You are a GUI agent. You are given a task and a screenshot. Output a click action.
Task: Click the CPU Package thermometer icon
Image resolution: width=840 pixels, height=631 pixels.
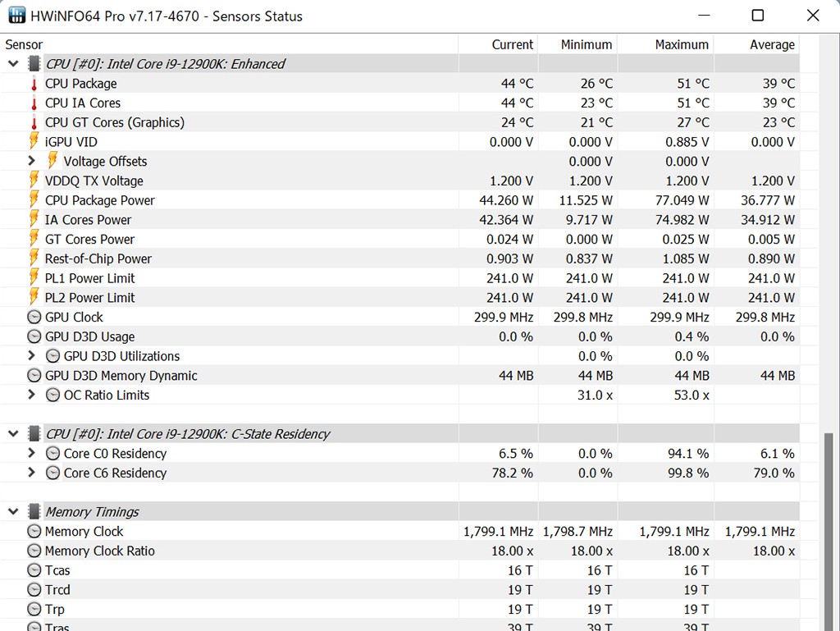[x=34, y=84]
